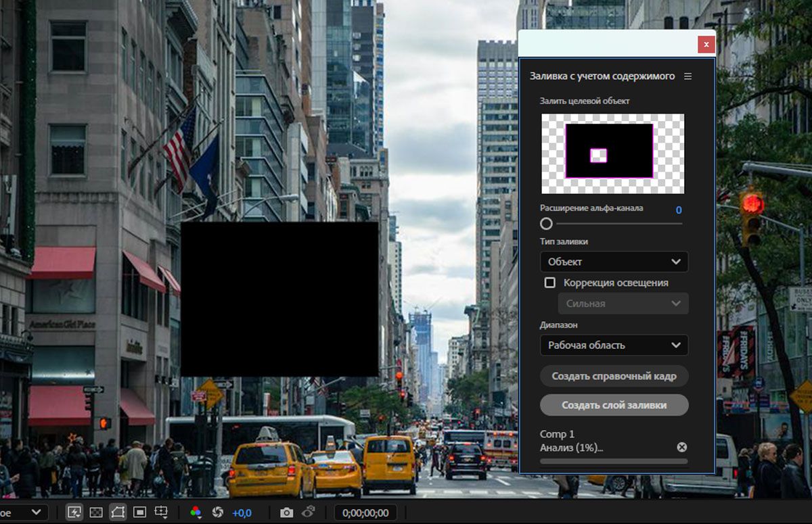Open the range dropdown Рабочая область
812x524 pixels.
(614, 345)
